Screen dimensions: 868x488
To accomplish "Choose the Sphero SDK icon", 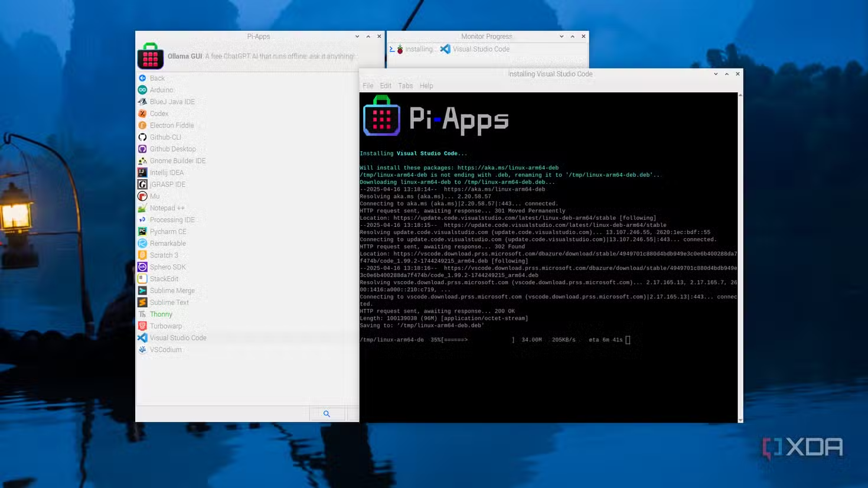I will coord(142,267).
